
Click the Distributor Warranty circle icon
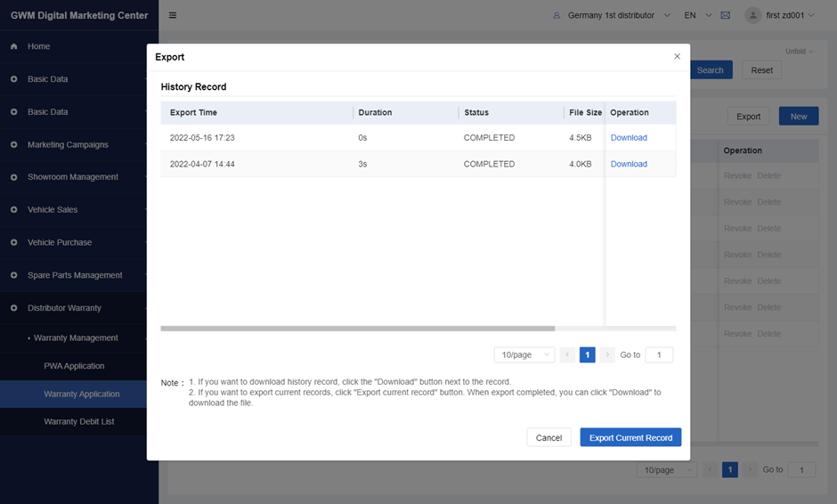pos(14,308)
